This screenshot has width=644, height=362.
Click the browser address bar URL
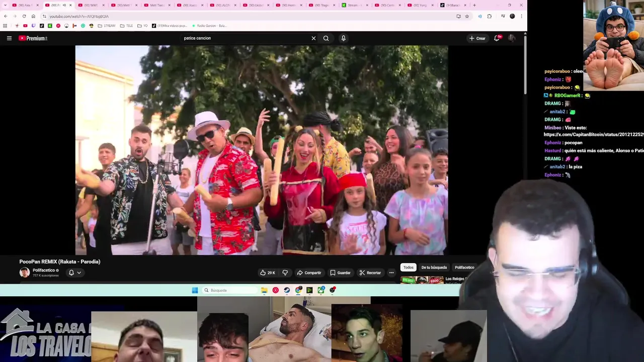[x=79, y=16]
